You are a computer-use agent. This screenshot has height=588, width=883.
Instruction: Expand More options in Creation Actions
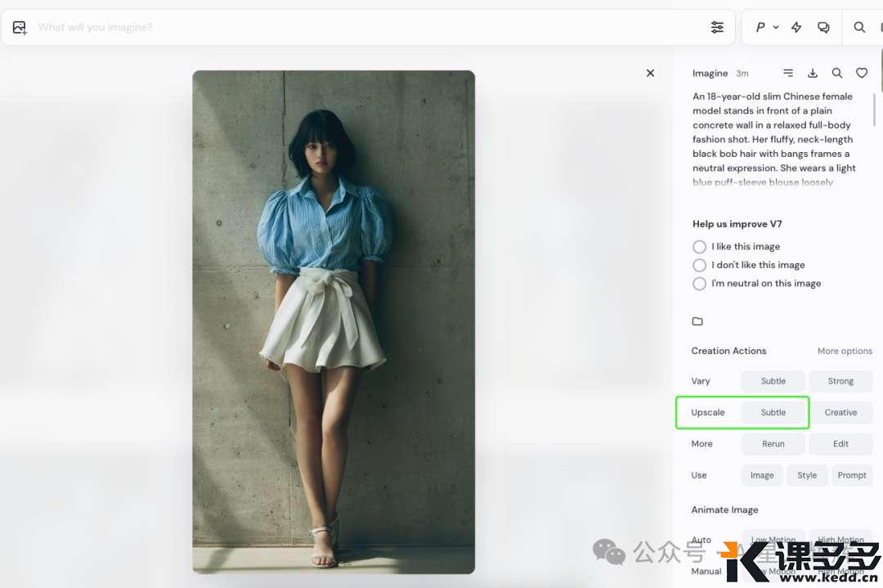(x=845, y=352)
